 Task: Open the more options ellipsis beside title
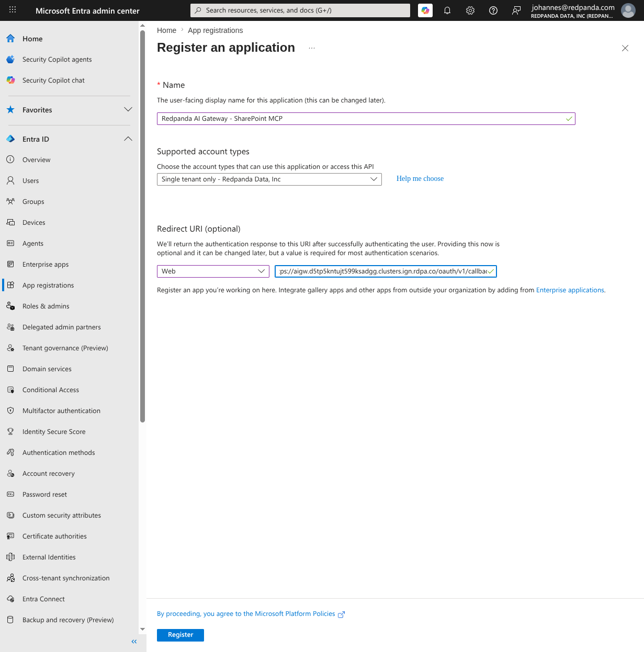coord(312,48)
